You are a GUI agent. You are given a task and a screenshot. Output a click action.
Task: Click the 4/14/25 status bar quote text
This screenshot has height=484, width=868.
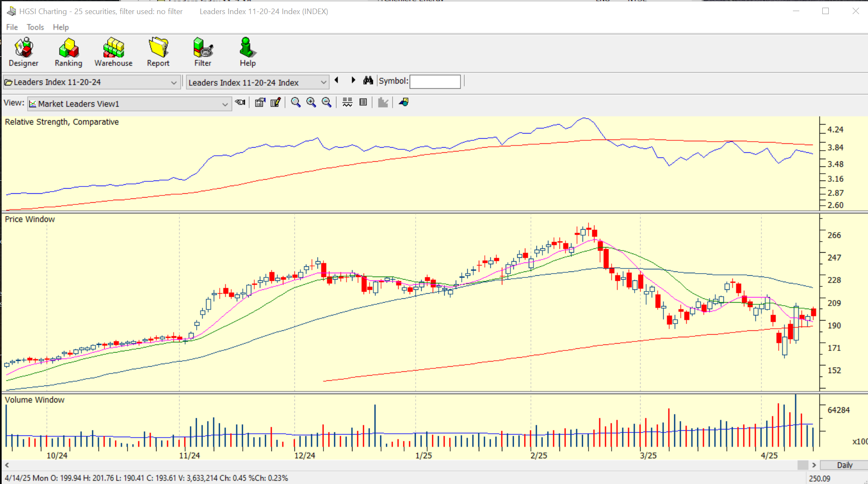146,478
